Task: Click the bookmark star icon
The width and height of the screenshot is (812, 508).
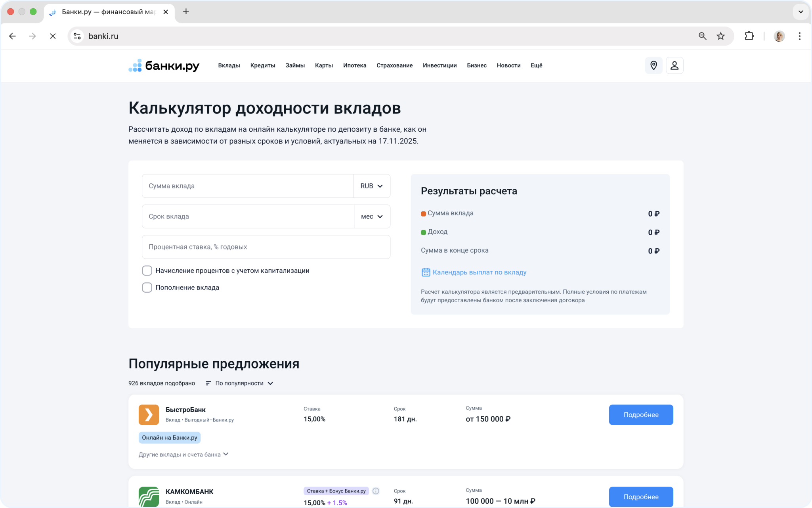Action: (x=720, y=36)
